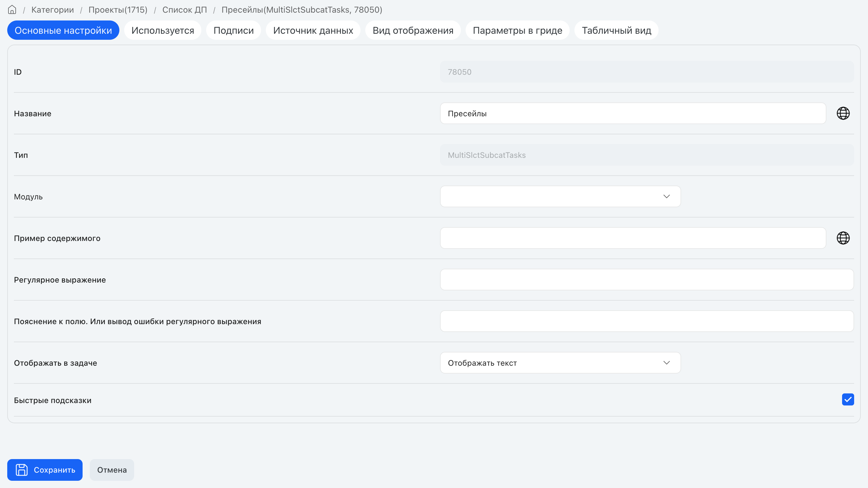The width and height of the screenshot is (868, 488).
Task: Open Проекты(1715) breadcrumb link
Action: click(118, 10)
